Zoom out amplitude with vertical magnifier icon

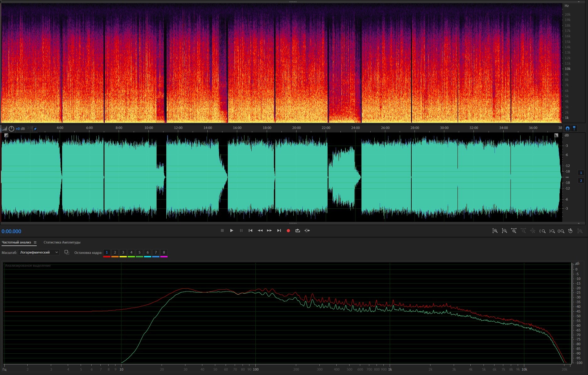point(504,231)
